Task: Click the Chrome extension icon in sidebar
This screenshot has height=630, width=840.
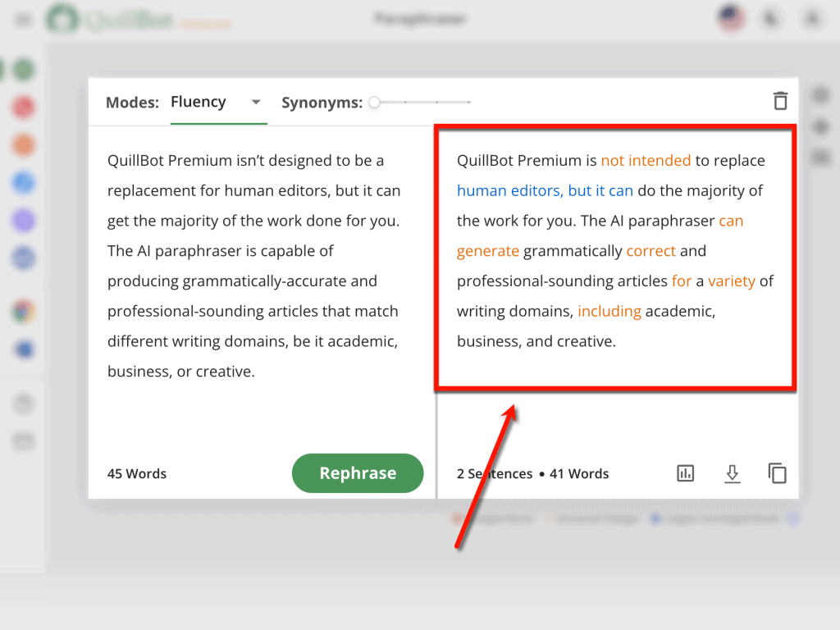Action: [x=24, y=312]
